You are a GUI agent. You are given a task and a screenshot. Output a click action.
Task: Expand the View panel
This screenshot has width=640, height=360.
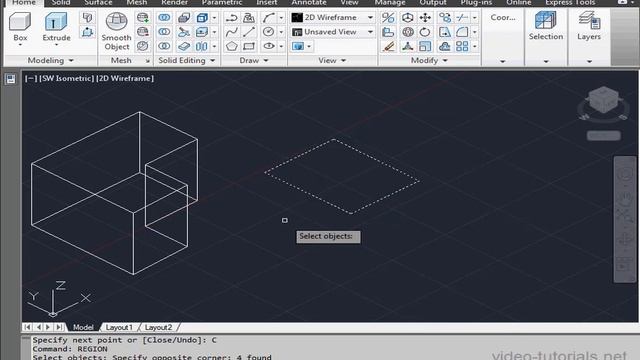[x=332, y=60]
